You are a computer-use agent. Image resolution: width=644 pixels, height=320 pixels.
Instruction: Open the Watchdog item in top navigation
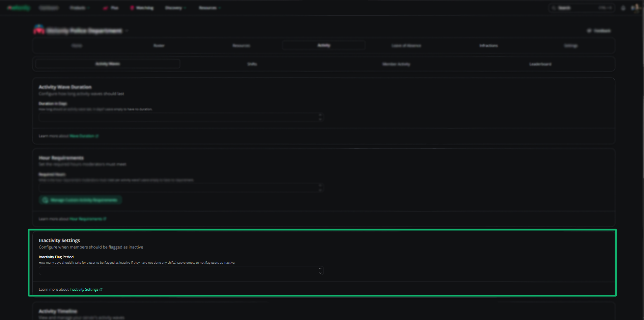(x=142, y=8)
